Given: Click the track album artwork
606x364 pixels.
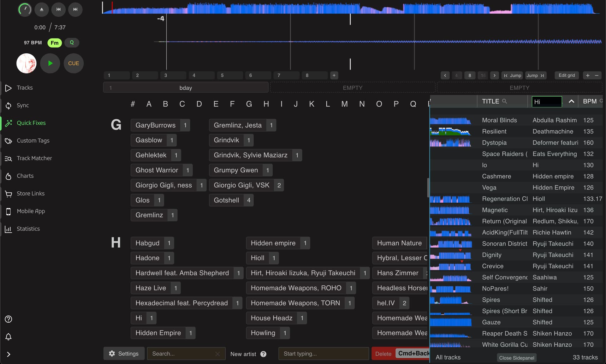Looking at the screenshot, I should click(x=27, y=63).
